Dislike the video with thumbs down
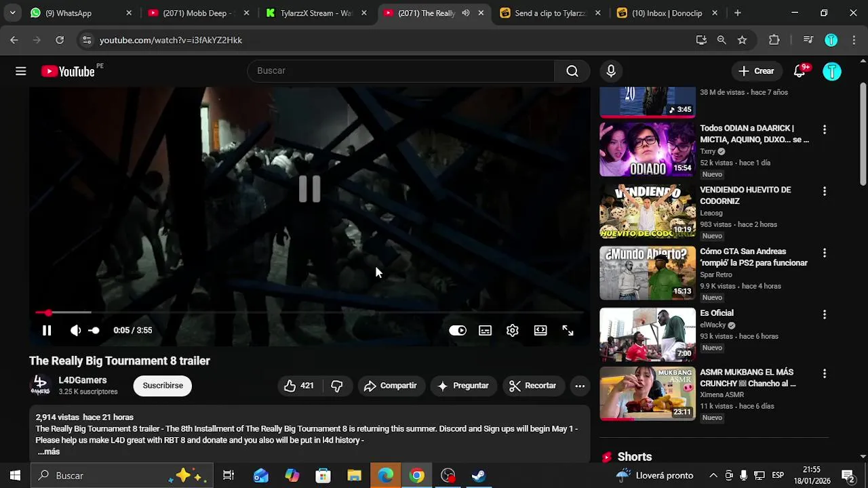Image resolution: width=868 pixels, height=488 pixels. tap(337, 386)
